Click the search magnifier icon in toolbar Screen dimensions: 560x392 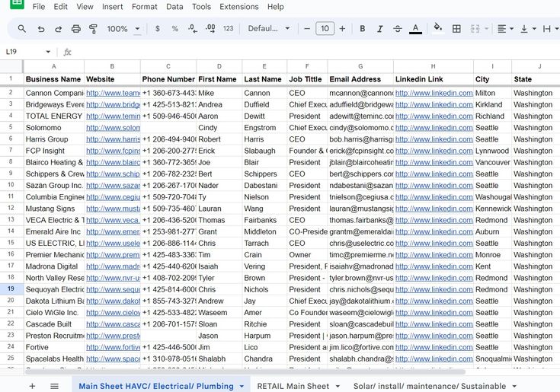coord(22,28)
